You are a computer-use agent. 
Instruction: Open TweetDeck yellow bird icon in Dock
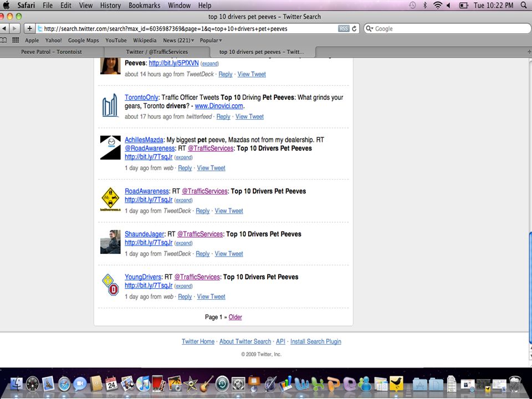tap(396, 384)
